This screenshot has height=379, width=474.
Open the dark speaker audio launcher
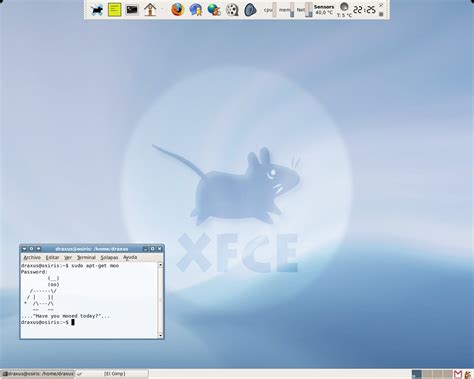click(250, 10)
